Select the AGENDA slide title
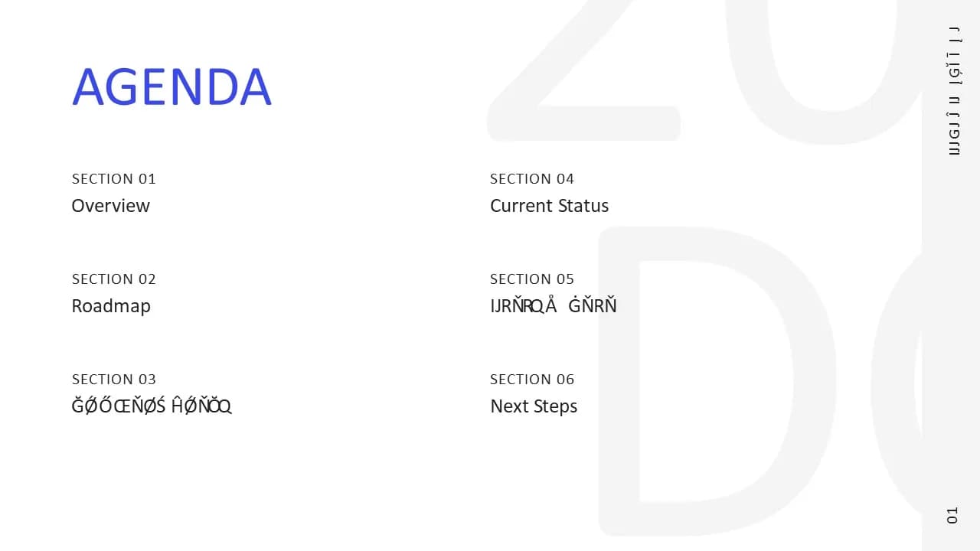This screenshot has height=551, width=980. coord(171,86)
